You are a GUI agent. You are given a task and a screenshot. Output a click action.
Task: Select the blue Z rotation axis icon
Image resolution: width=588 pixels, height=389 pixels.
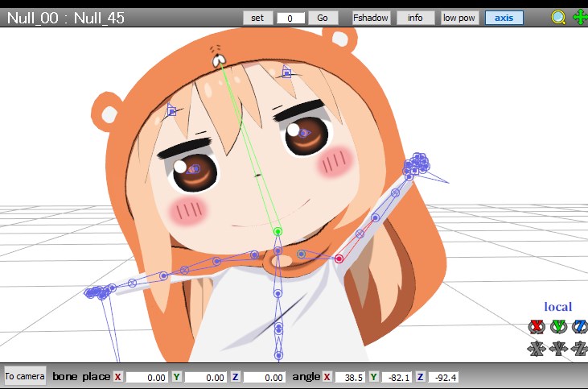point(580,327)
